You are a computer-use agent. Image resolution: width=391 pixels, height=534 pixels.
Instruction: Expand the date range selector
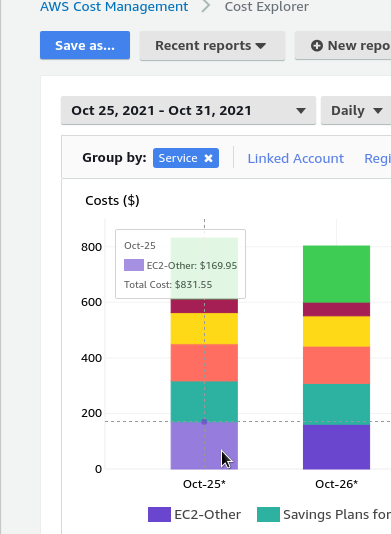click(188, 111)
